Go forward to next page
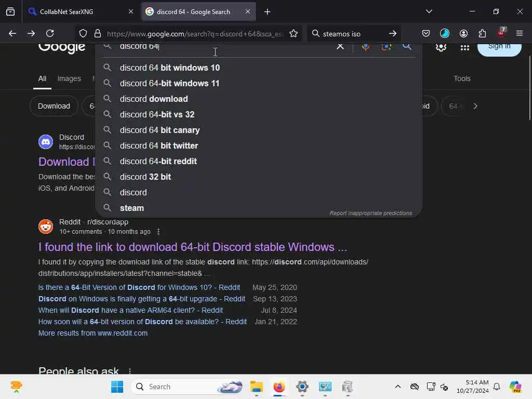Viewport: 532px width, 399px height. click(x=31, y=33)
